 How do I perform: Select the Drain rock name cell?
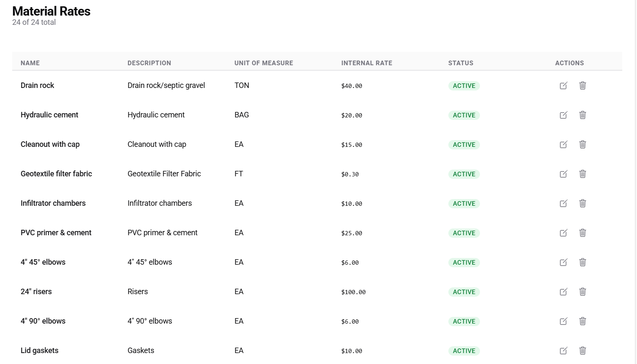(37, 85)
